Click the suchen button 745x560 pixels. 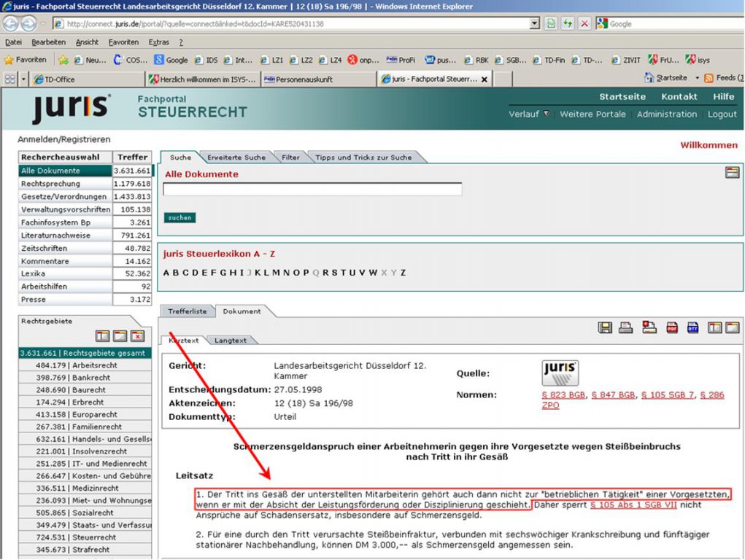(180, 217)
